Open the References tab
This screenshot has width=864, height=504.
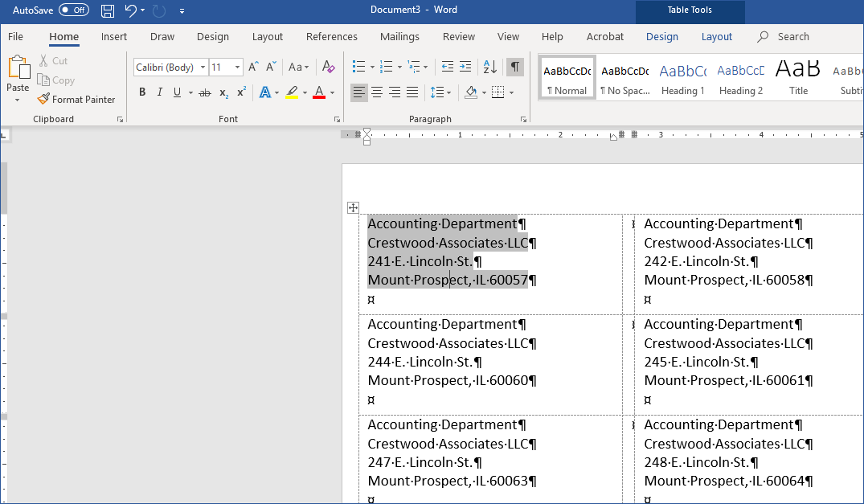(x=332, y=36)
